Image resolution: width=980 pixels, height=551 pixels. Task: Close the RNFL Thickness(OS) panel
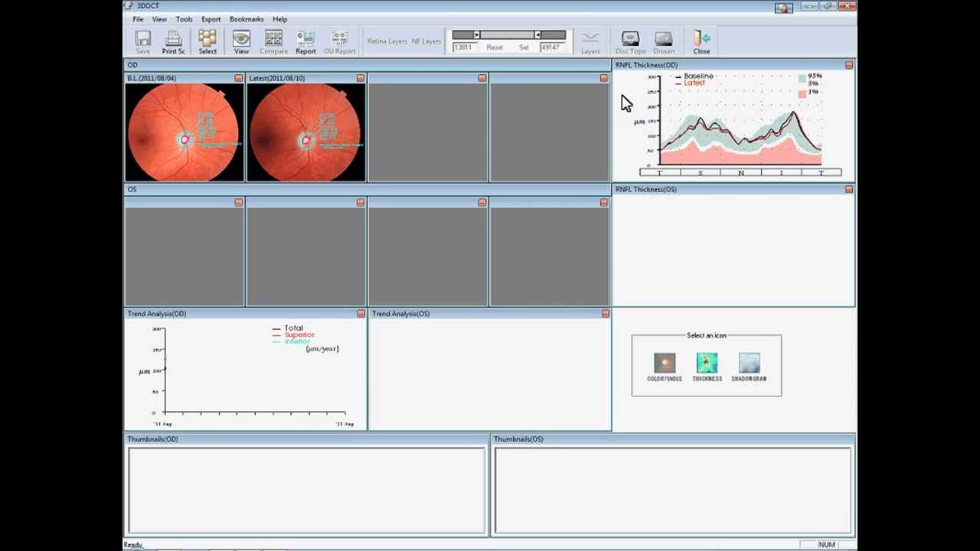point(849,189)
